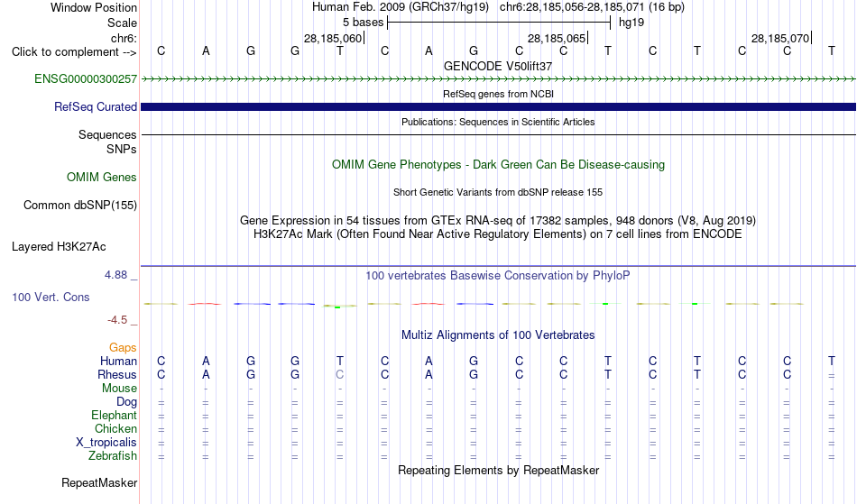Open RefSeq genes from NCBI title
Image resolution: width=857 pixels, height=504 pixels.
[x=498, y=94]
